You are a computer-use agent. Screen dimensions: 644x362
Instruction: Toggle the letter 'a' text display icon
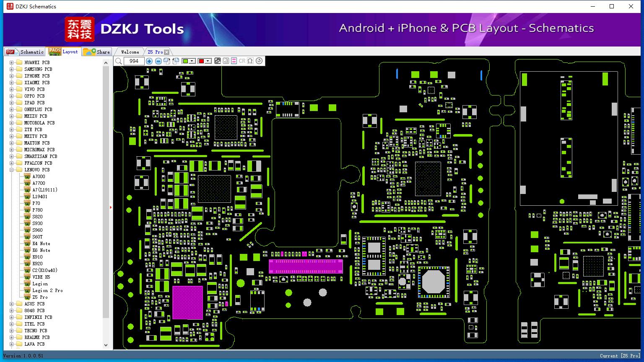[x=226, y=61]
